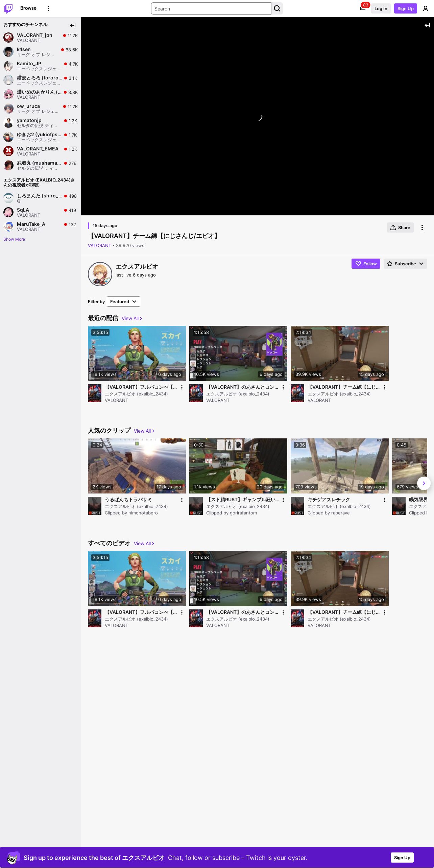434x868 pixels.
Task: Click the エクスアルビオ channel name heading
Action: (x=137, y=267)
